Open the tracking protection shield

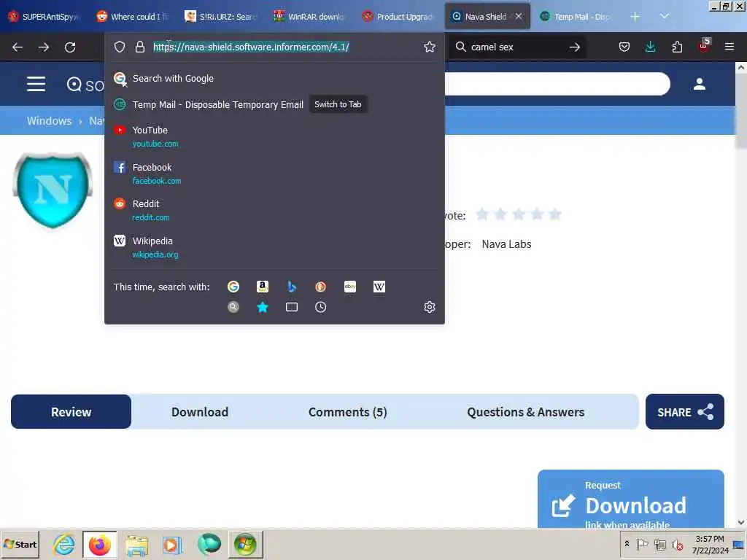120,47
